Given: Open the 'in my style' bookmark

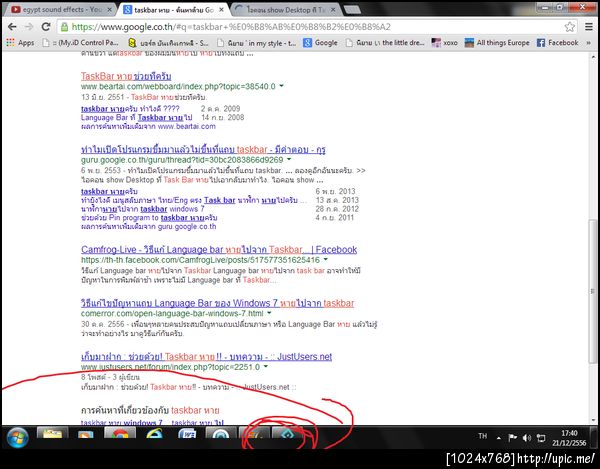Looking at the screenshot, I should click(x=256, y=43).
